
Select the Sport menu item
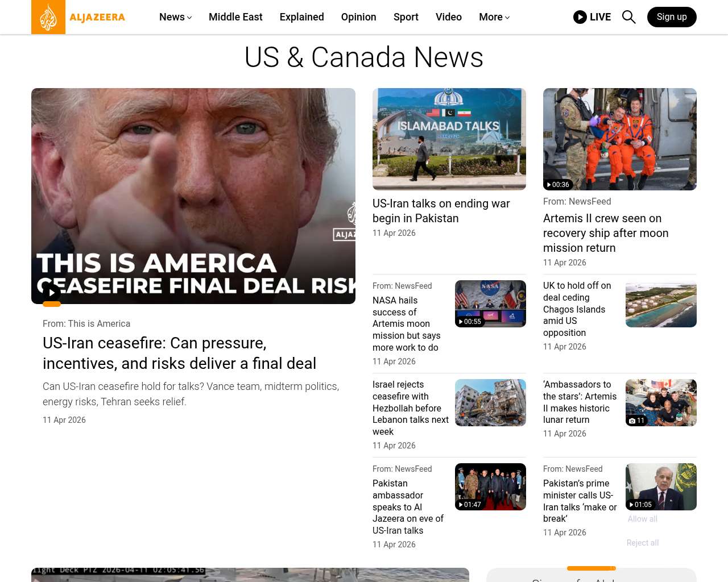pos(406,17)
